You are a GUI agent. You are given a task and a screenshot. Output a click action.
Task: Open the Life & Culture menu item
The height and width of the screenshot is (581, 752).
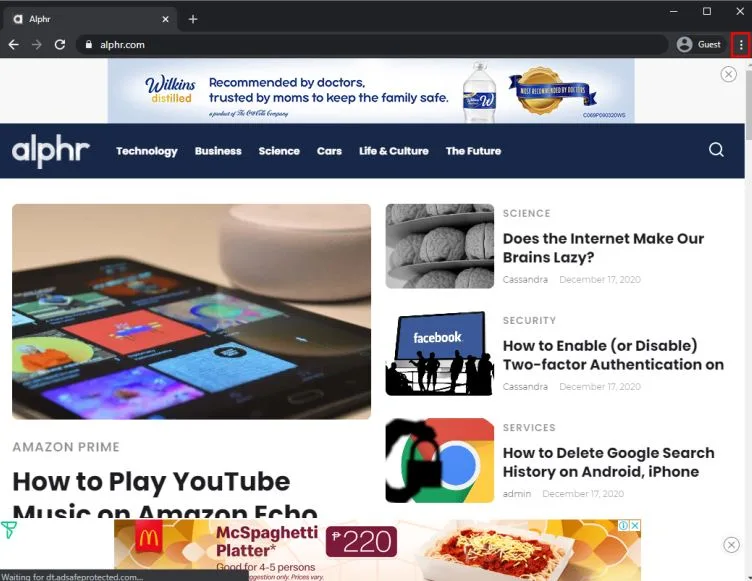click(394, 151)
